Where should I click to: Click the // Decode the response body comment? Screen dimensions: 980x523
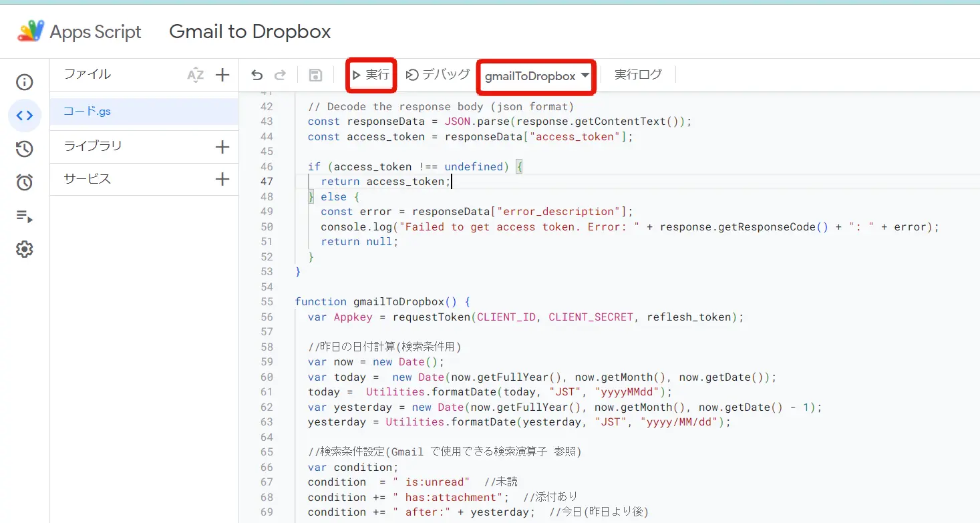tap(441, 107)
